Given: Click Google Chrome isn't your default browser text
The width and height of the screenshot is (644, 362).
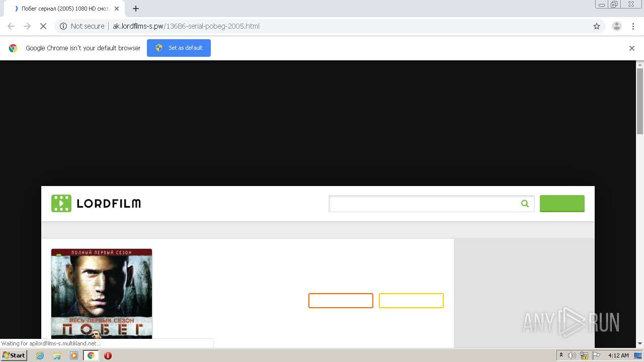Looking at the screenshot, I should 83,48.
